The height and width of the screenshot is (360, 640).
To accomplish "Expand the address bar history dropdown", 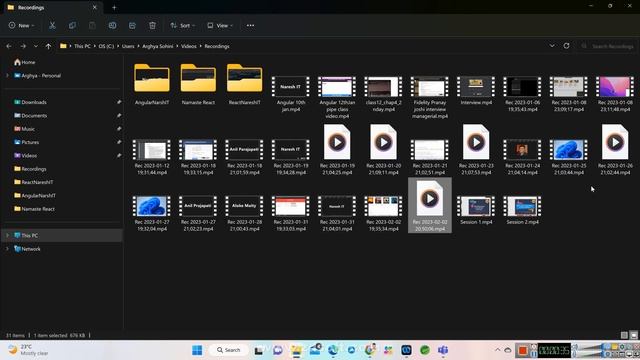I will click(x=552, y=46).
